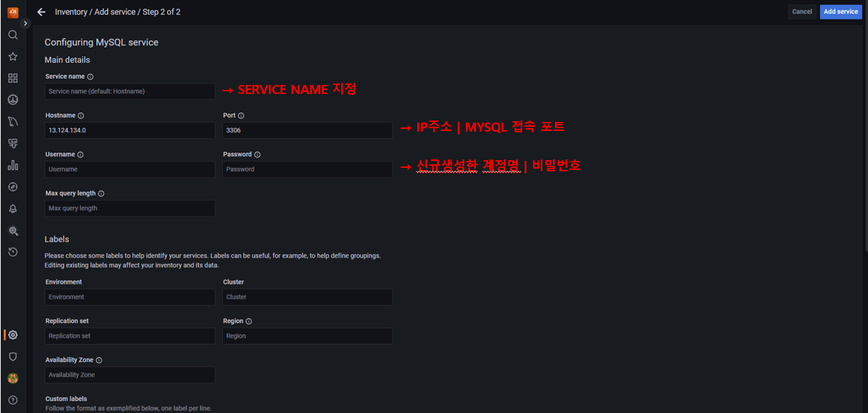Show info tooltip for Region
This screenshot has height=413, width=868.
click(249, 321)
